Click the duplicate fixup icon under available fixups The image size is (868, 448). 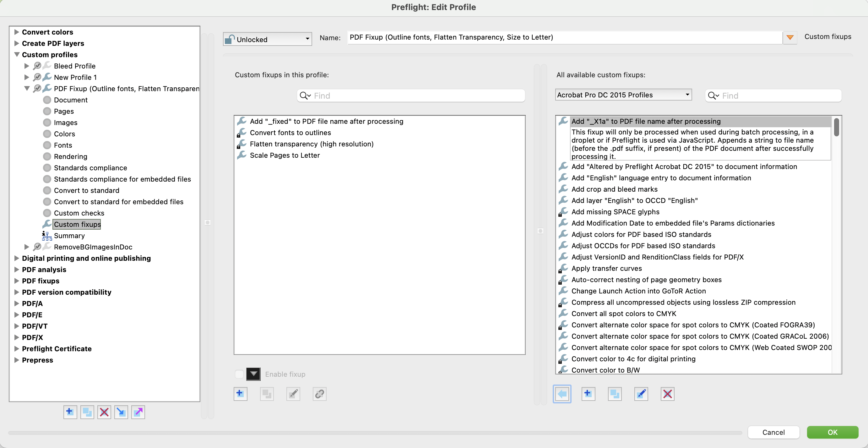[615, 394]
